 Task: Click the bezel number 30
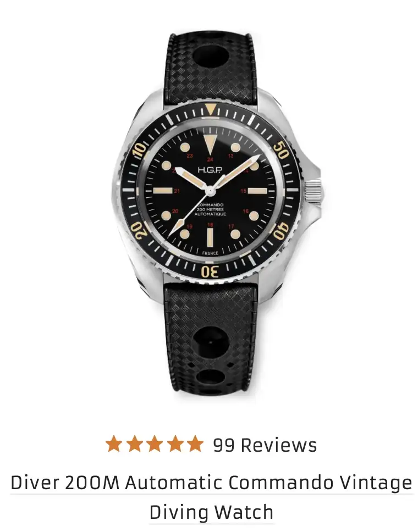click(x=210, y=271)
